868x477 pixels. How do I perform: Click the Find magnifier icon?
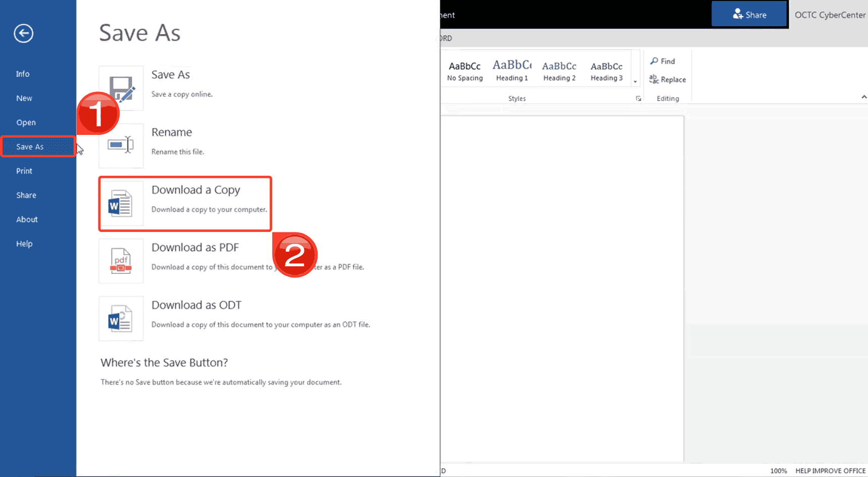click(654, 61)
